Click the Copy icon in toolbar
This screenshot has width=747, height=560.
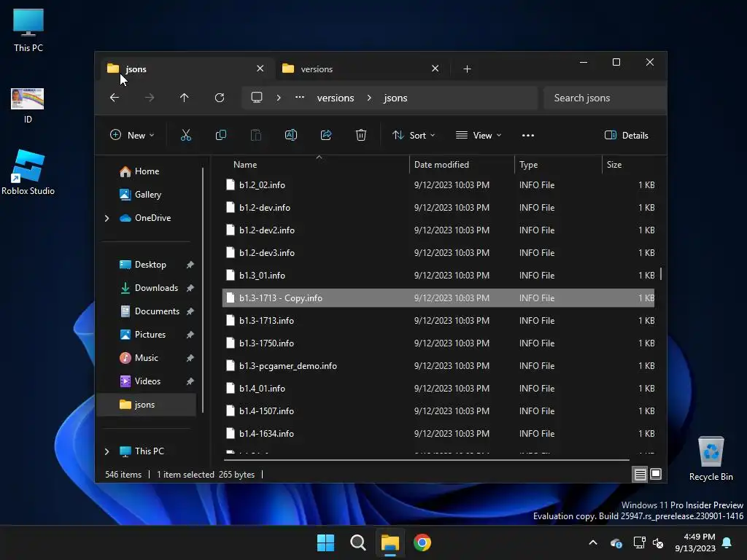(x=220, y=135)
